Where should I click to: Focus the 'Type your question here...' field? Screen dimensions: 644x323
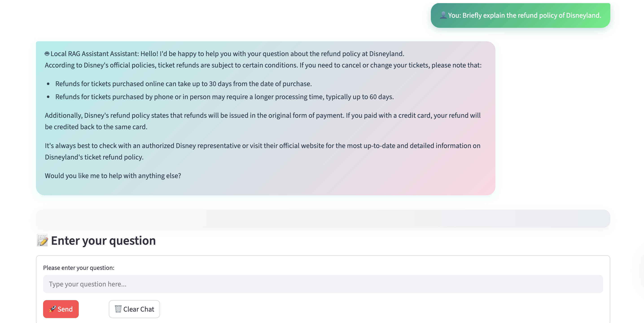(x=323, y=284)
